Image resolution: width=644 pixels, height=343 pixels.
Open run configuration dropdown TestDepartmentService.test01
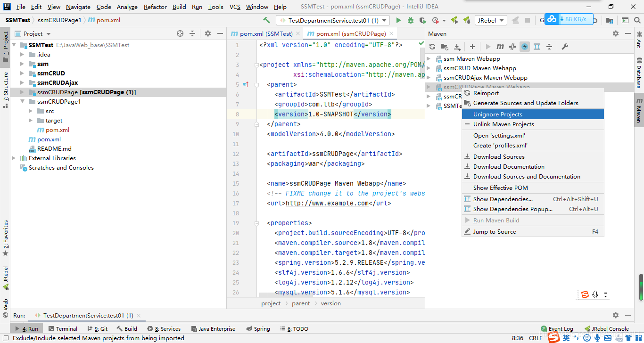(x=333, y=20)
